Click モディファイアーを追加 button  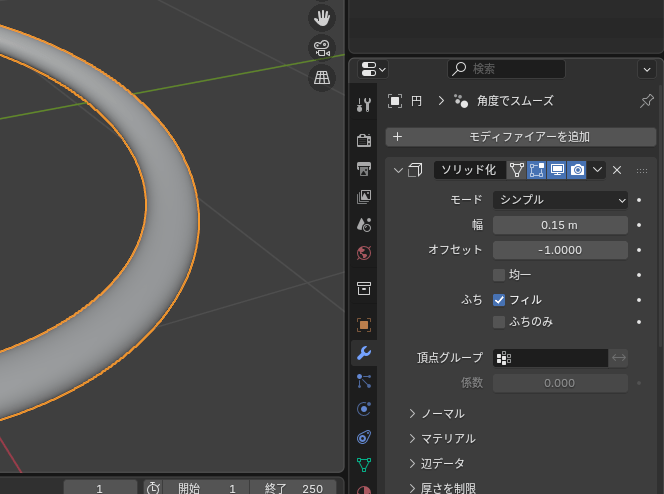click(x=521, y=137)
